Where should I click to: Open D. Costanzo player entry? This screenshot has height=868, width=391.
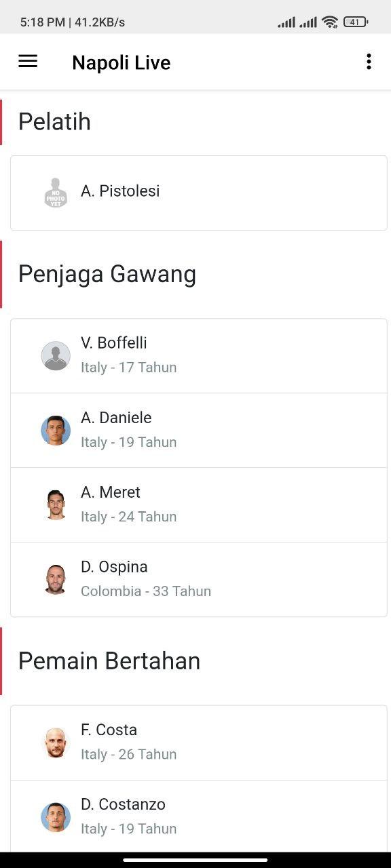pyautogui.click(x=199, y=816)
